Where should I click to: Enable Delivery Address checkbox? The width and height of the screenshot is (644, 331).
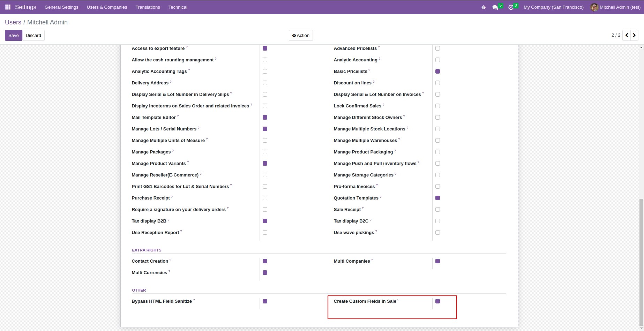pos(265,83)
